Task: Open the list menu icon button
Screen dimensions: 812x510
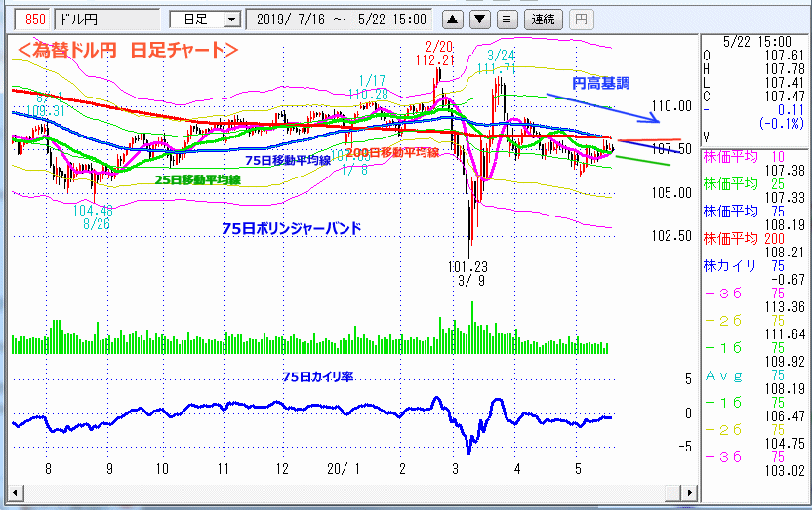Action: (x=506, y=19)
